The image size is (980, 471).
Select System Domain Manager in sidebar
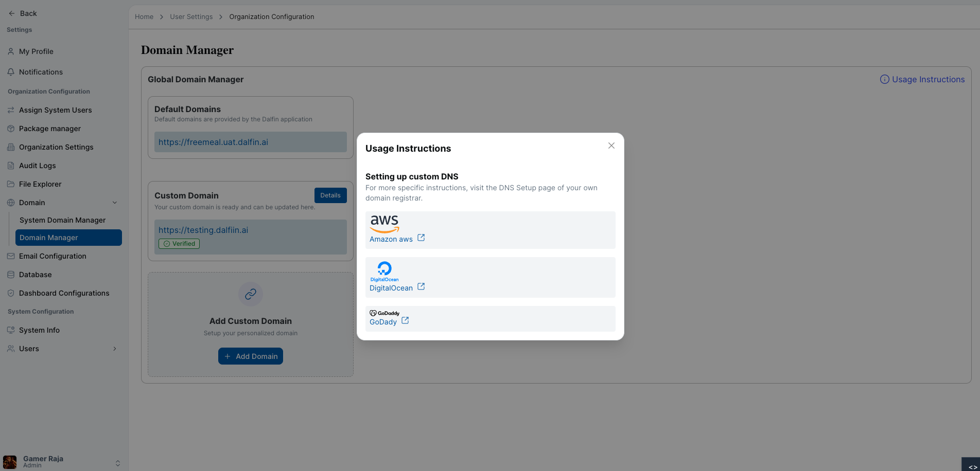click(x=62, y=220)
